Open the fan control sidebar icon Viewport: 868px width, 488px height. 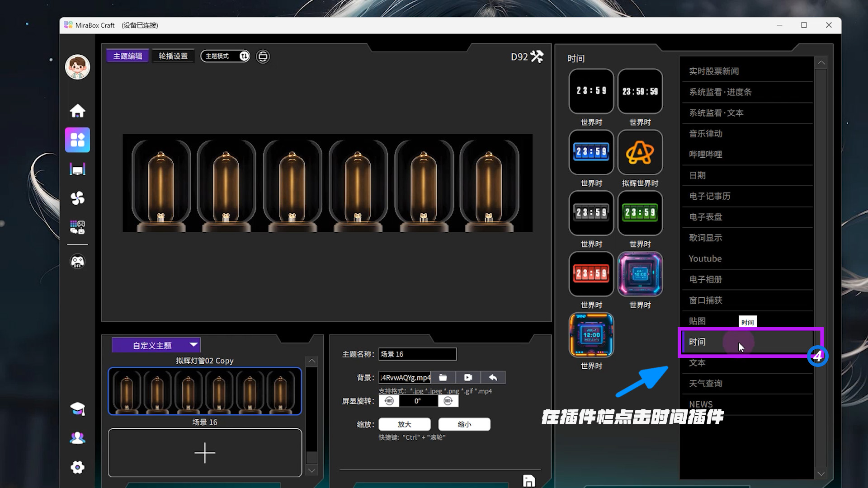77,198
